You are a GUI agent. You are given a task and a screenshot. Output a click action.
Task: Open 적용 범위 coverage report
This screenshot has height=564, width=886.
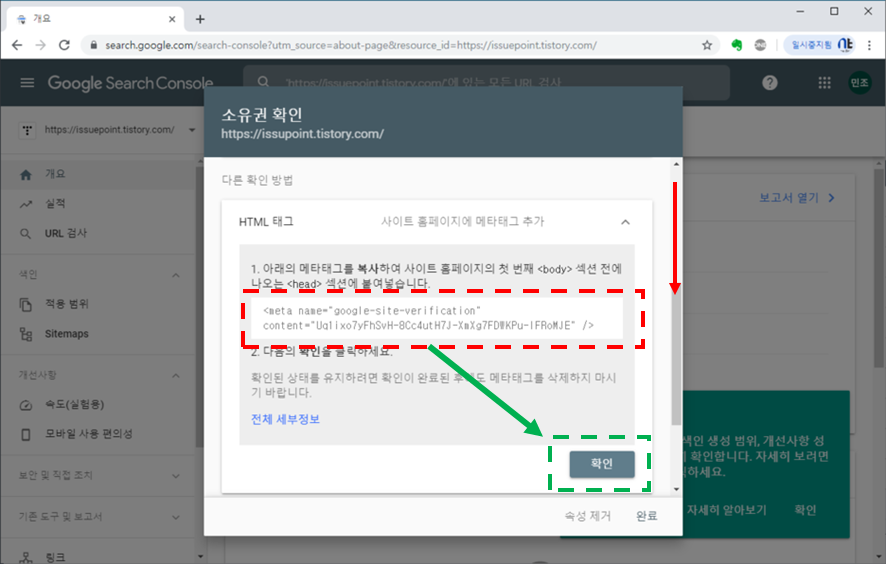(x=98, y=304)
